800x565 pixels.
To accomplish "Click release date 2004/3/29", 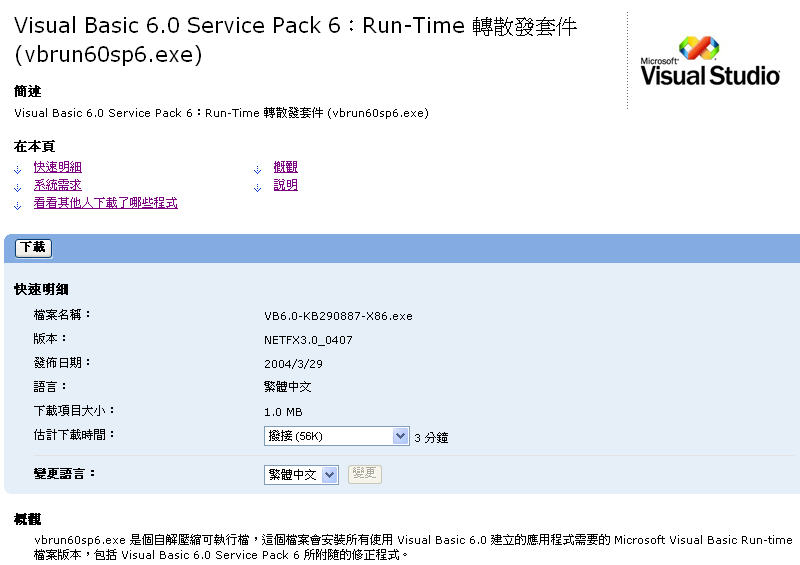I will point(293,364).
